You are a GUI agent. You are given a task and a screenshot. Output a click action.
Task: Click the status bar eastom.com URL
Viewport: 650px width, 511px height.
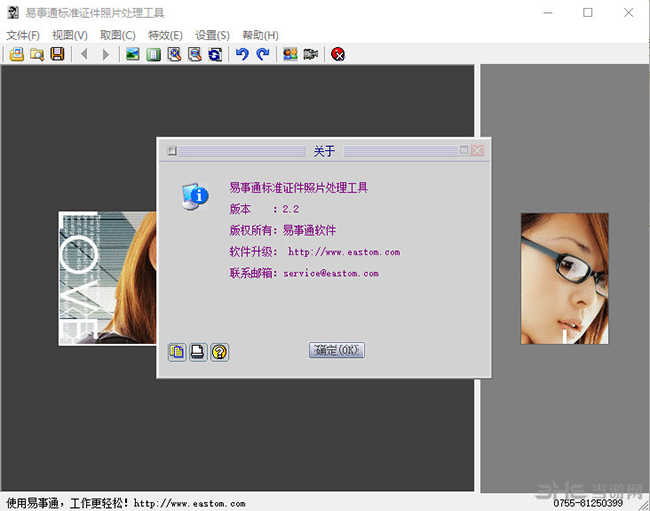point(189,504)
